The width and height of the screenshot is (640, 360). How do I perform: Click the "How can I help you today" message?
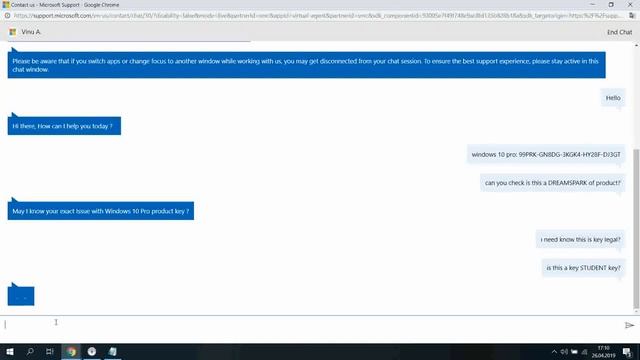[x=64, y=126]
